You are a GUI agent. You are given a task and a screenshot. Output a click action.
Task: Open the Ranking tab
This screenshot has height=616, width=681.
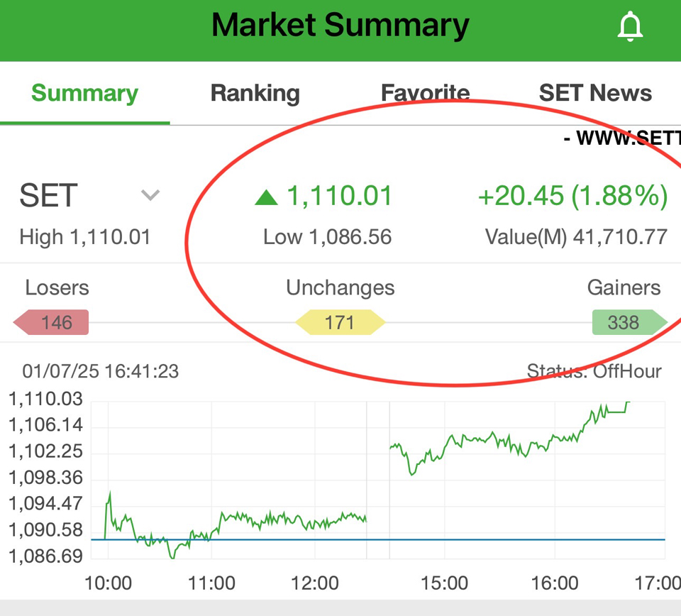click(x=255, y=94)
